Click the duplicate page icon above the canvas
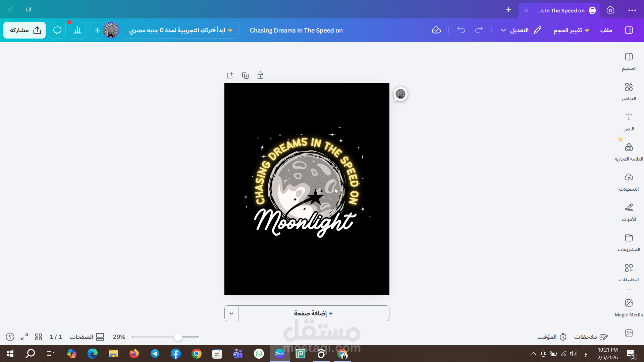Screen dimensions: 644x362 245,75
